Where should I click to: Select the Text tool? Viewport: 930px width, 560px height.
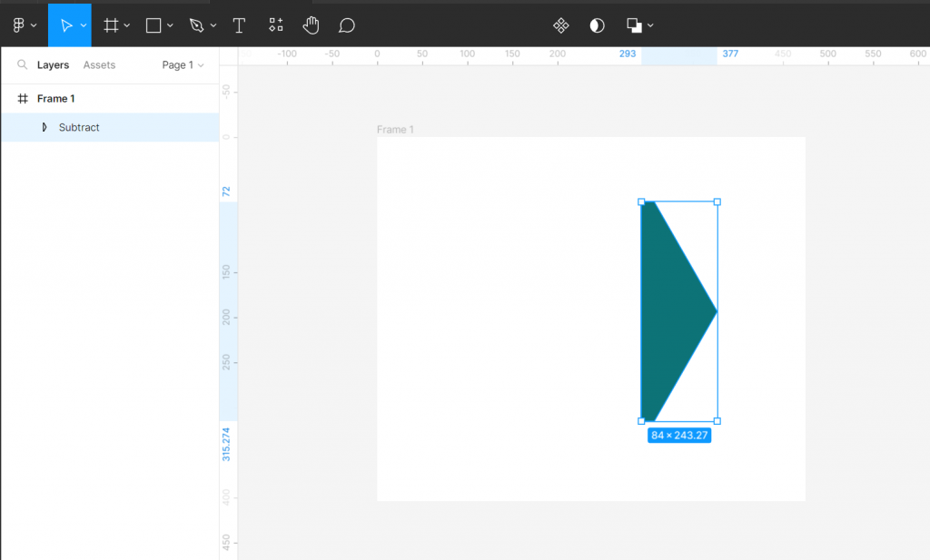(x=239, y=25)
